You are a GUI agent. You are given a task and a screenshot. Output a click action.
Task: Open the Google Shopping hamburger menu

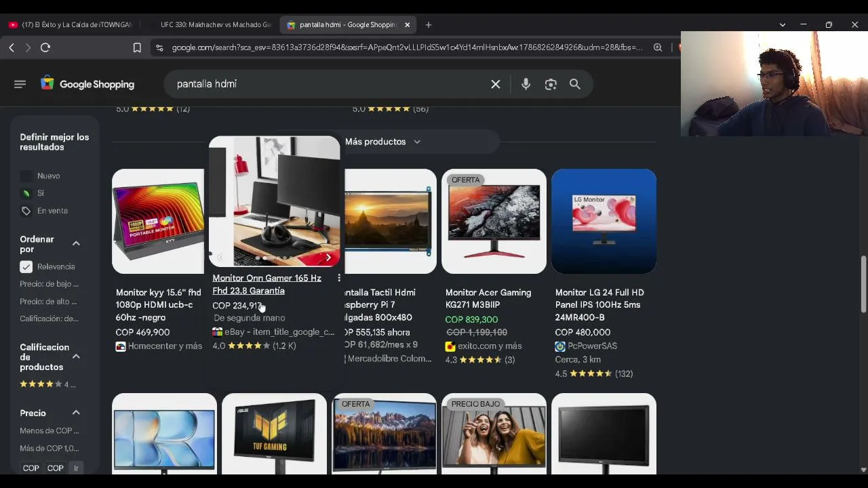click(20, 84)
